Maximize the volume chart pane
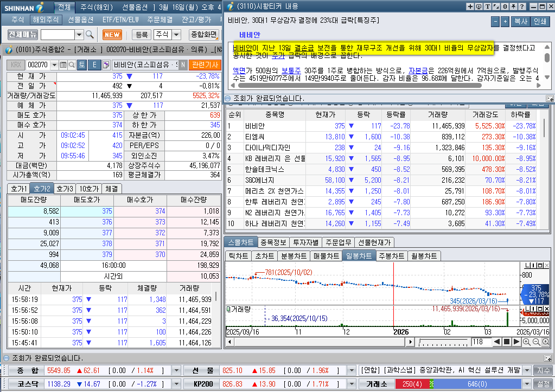 (541, 309)
